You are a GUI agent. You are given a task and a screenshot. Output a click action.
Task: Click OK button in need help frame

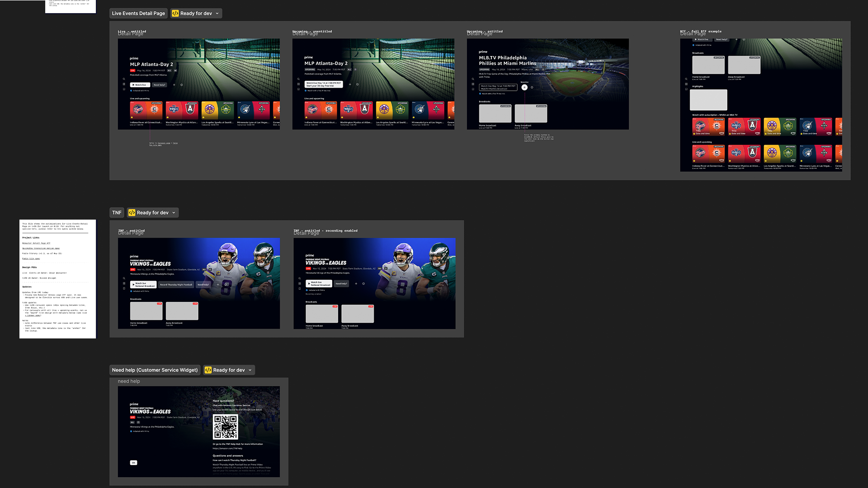click(133, 463)
